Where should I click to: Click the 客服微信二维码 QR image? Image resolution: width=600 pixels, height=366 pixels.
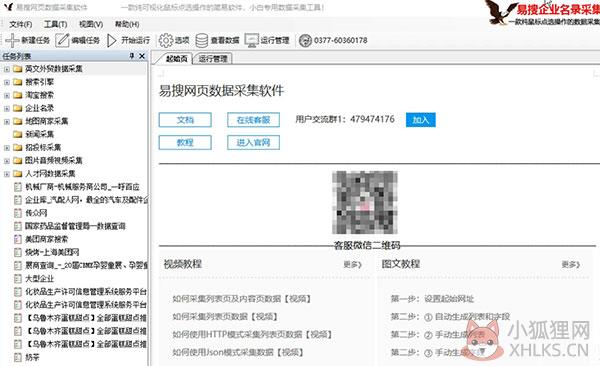pyautogui.click(x=365, y=203)
